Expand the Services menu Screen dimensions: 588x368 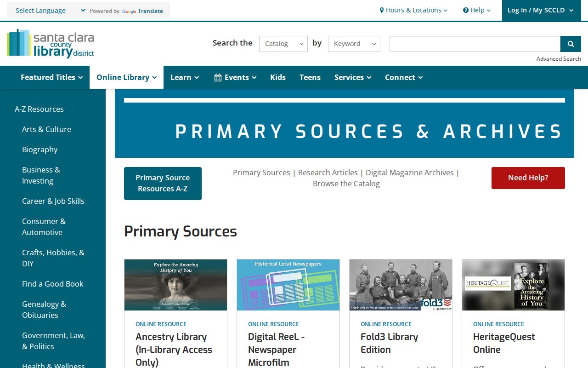coord(352,77)
